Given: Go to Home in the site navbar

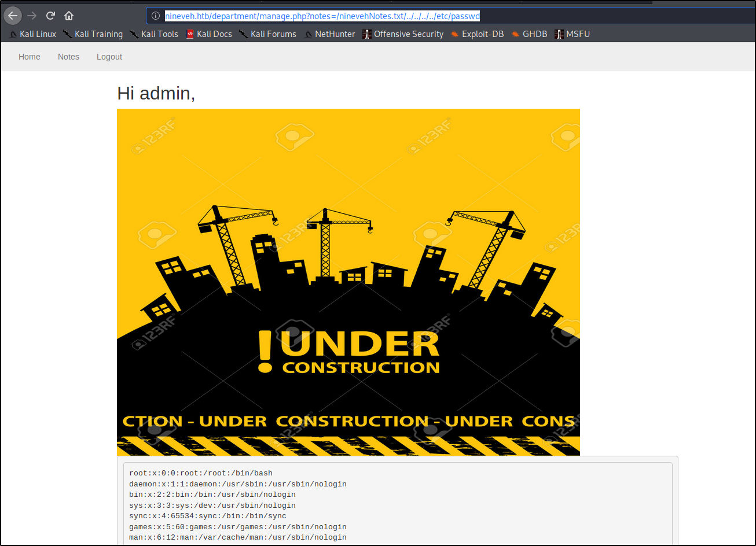Looking at the screenshot, I should point(30,57).
